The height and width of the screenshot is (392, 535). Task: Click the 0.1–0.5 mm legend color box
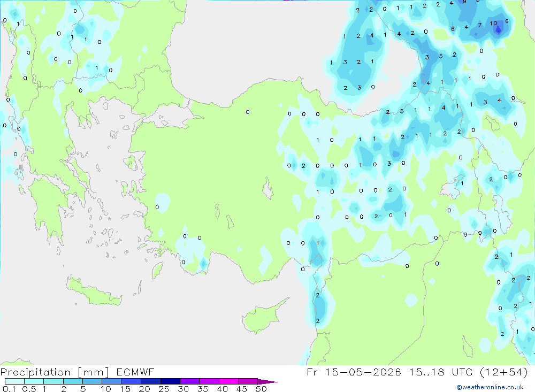[14, 381]
